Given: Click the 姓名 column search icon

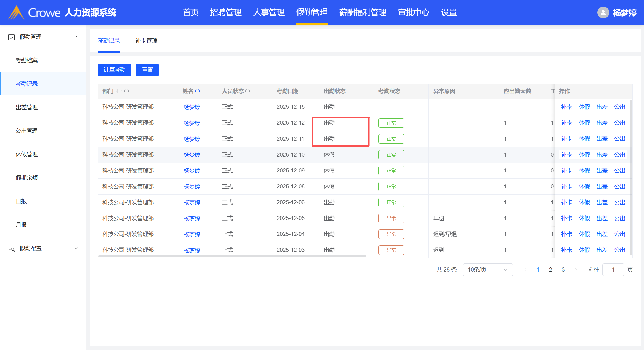Looking at the screenshot, I should click(x=198, y=91).
